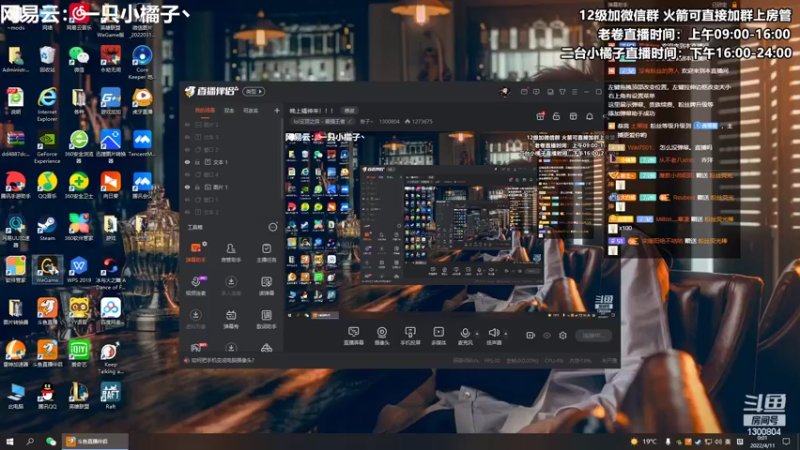Open the Steam desktop shortcut

47,228
